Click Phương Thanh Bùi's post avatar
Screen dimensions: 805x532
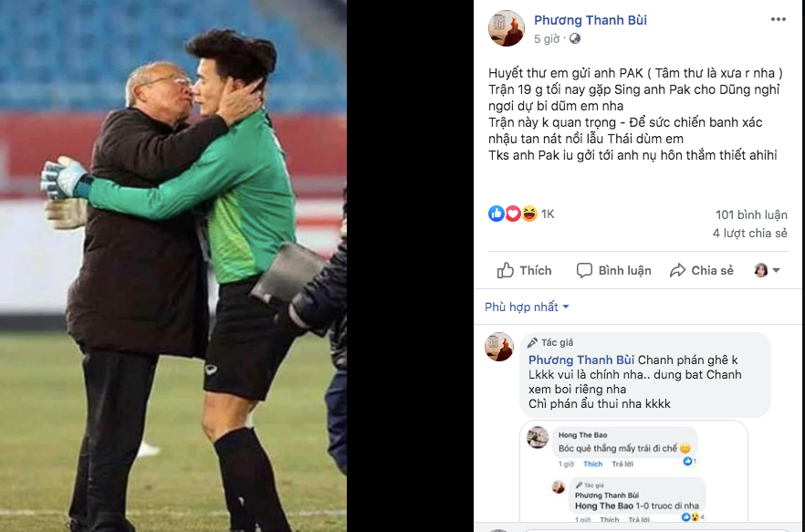tap(506, 28)
